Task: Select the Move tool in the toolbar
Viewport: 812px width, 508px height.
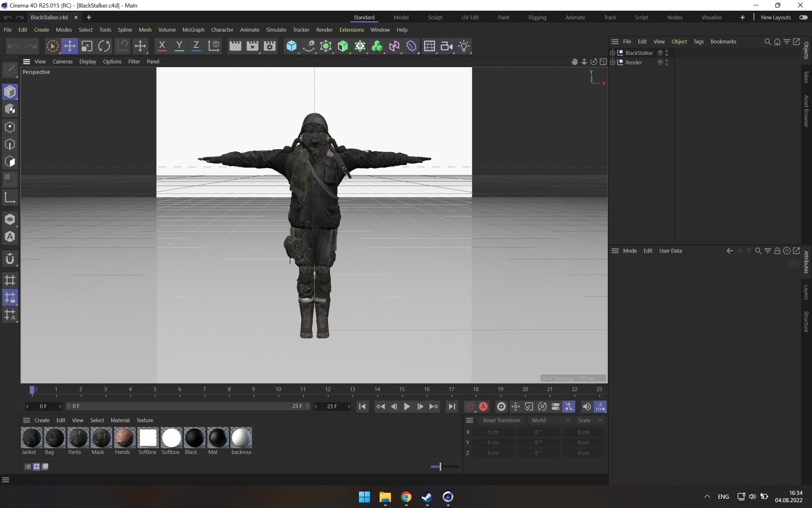Action: [70, 46]
